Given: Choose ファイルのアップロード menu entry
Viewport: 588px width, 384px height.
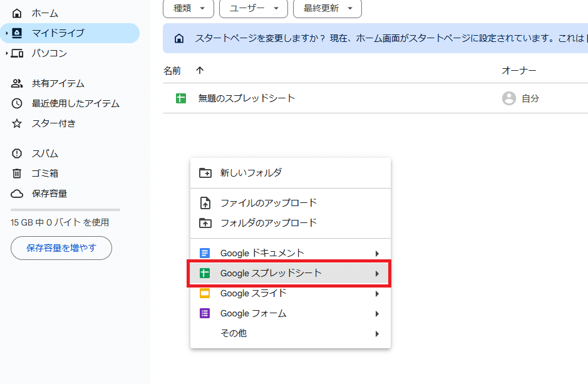Looking at the screenshot, I should coord(291,203).
